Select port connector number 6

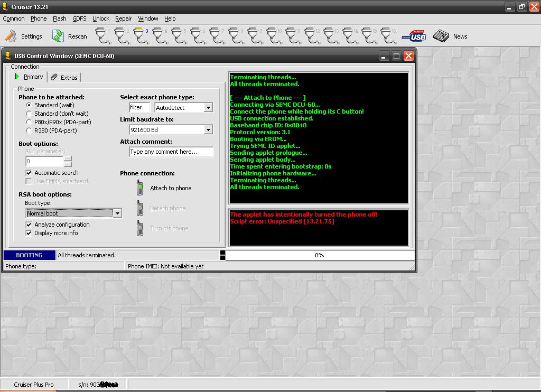click(x=198, y=36)
